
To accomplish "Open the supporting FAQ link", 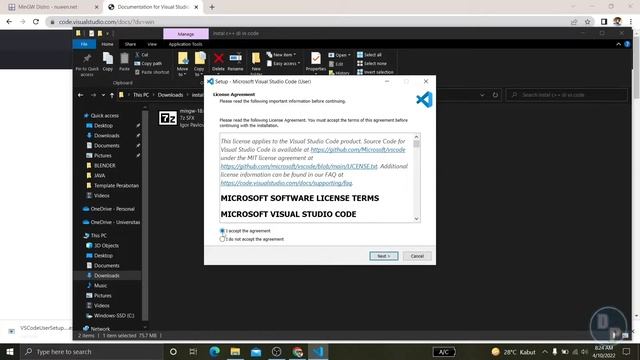I will pos(286,183).
